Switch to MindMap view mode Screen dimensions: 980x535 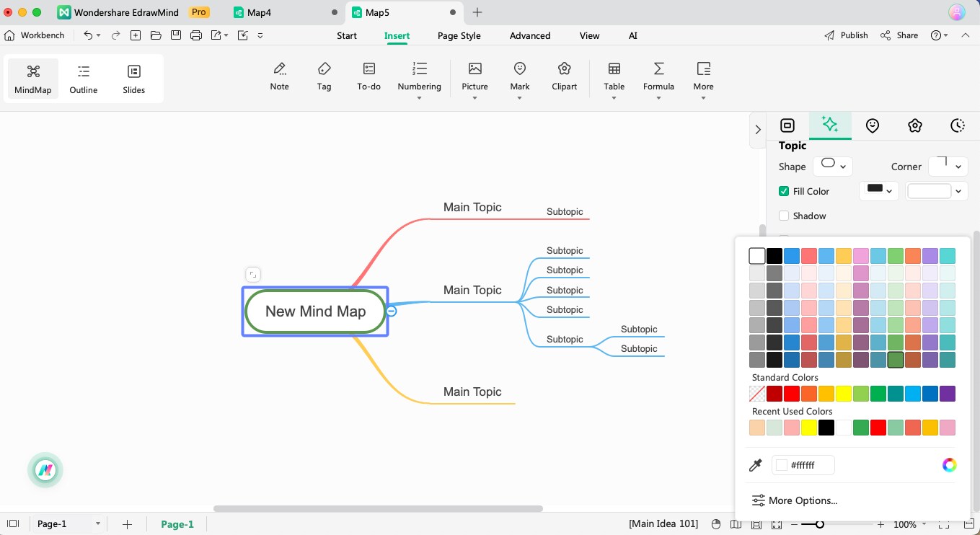[x=33, y=79]
